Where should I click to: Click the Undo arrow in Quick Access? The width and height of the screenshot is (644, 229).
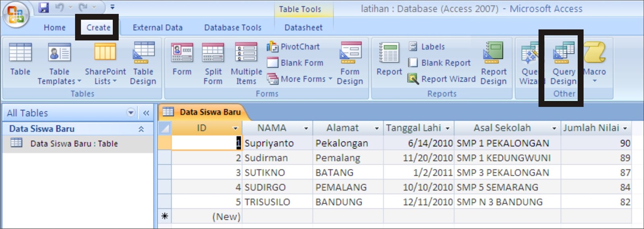[x=60, y=7]
